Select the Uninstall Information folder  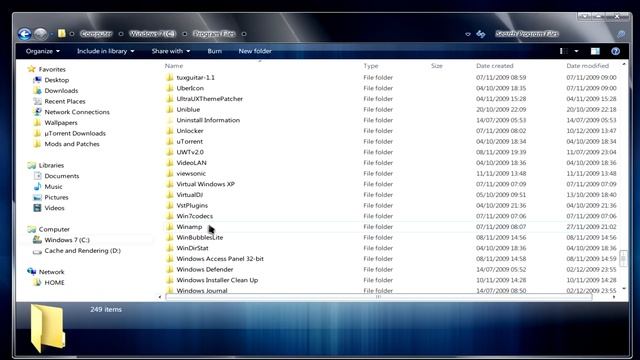(x=208, y=120)
